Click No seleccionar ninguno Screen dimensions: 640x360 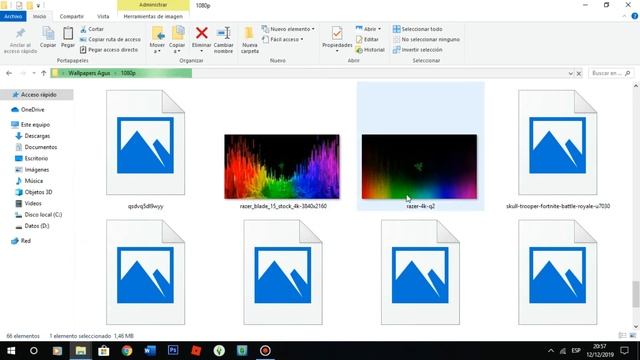point(426,39)
